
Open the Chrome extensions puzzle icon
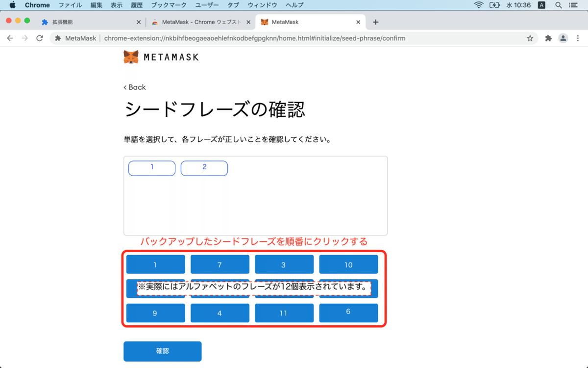point(548,38)
